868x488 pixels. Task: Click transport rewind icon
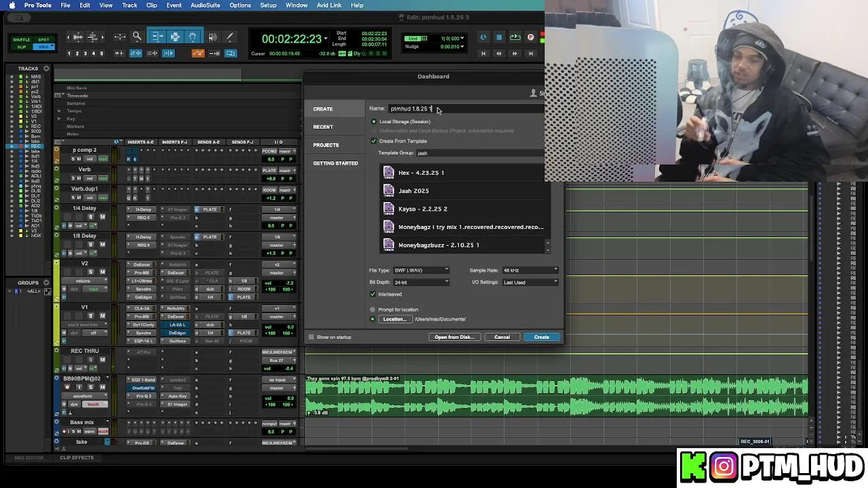(x=498, y=54)
